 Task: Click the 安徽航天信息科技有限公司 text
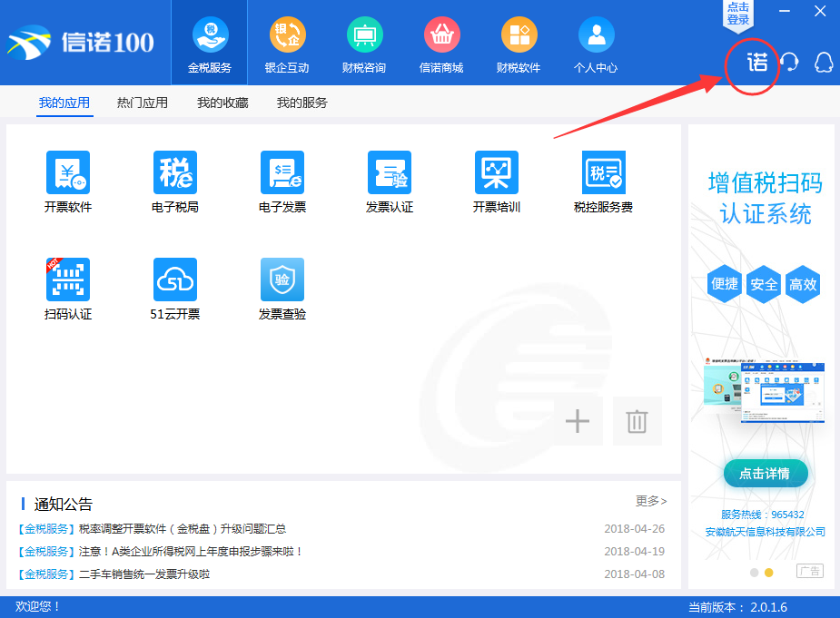point(765,532)
